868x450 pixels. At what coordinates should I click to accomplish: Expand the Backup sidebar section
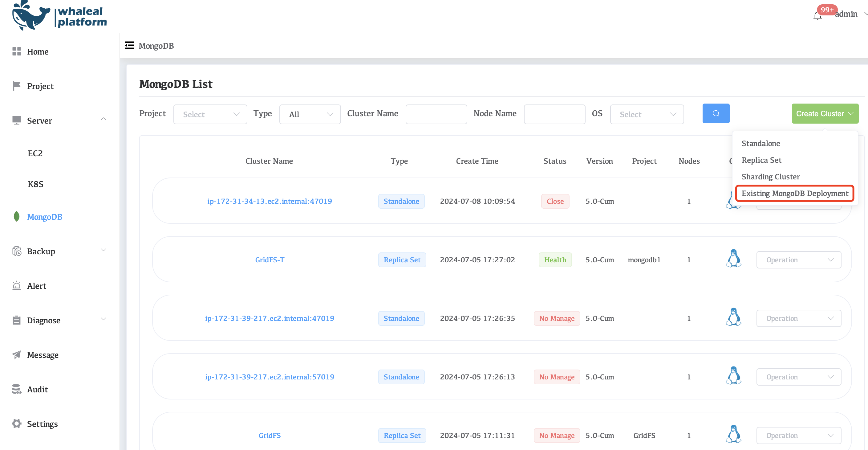103,250
